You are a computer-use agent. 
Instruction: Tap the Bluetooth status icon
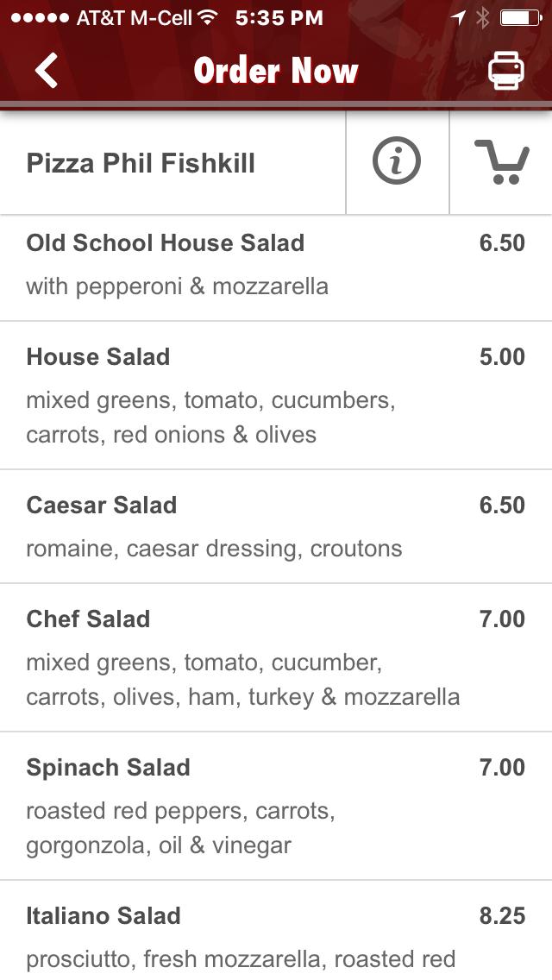pyautogui.click(x=483, y=17)
